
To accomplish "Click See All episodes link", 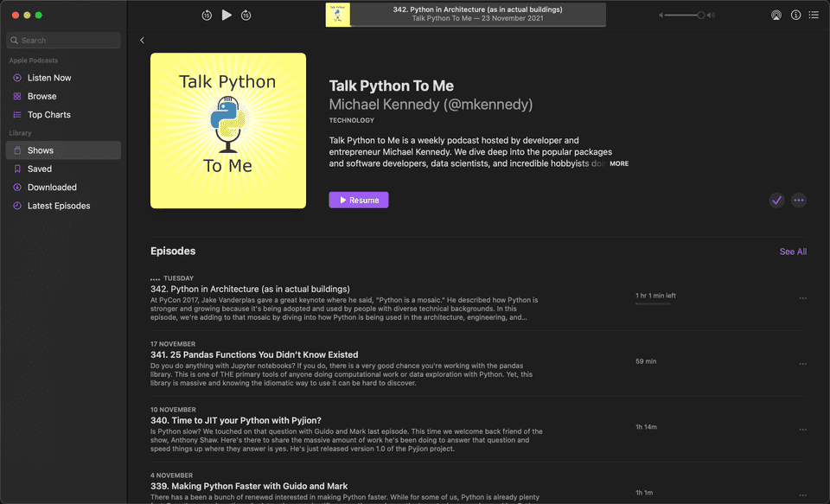I will click(x=793, y=252).
